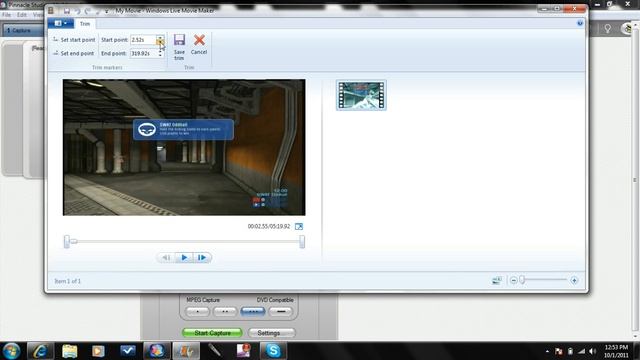Viewport: 640px width, 360px height.
Task: Decrease End point with its down arrow
Action: point(160,56)
